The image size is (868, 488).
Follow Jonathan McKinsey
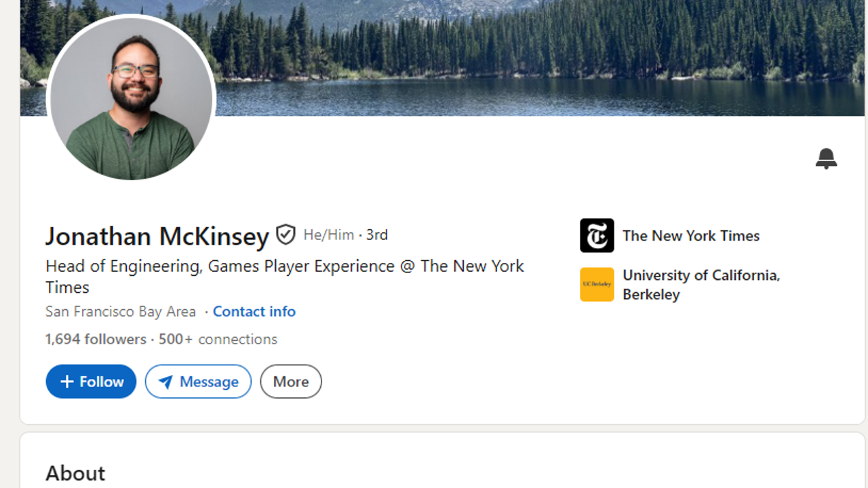click(91, 382)
